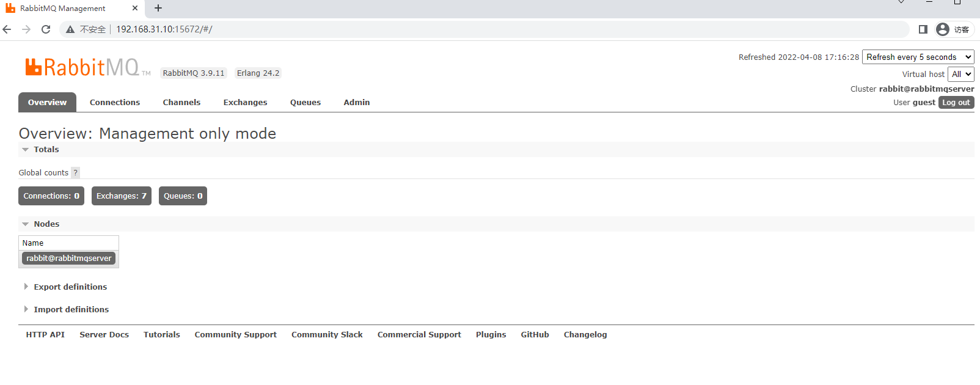Click the browser forward arrow
The width and height of the screenshot is (980, 385).
coord(26,29)
